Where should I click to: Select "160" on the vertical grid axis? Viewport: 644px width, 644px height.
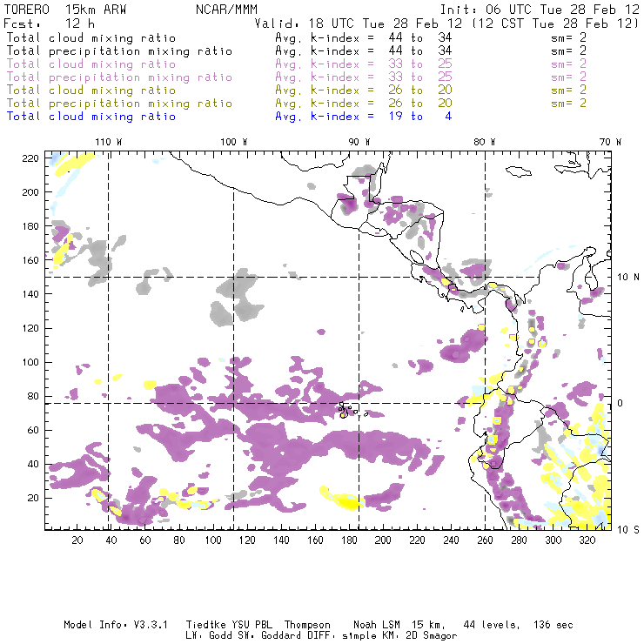pyautogui.click(x=30, y=260)
